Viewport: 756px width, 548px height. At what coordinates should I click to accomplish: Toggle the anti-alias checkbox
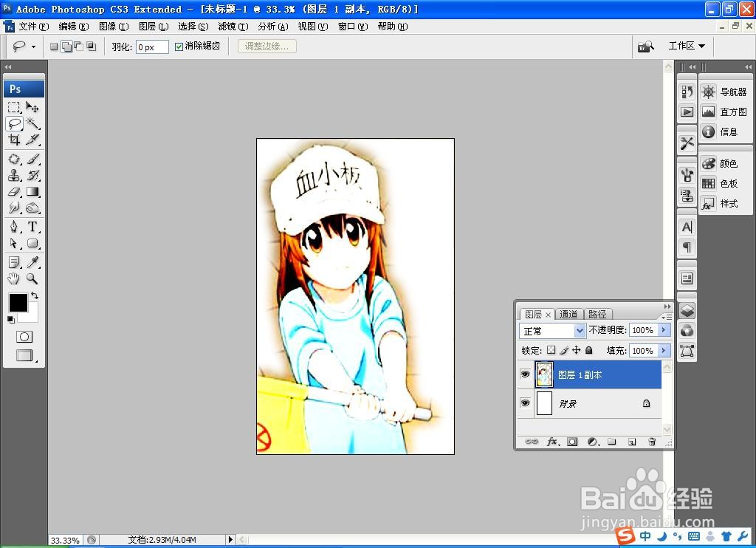[179, 47]
